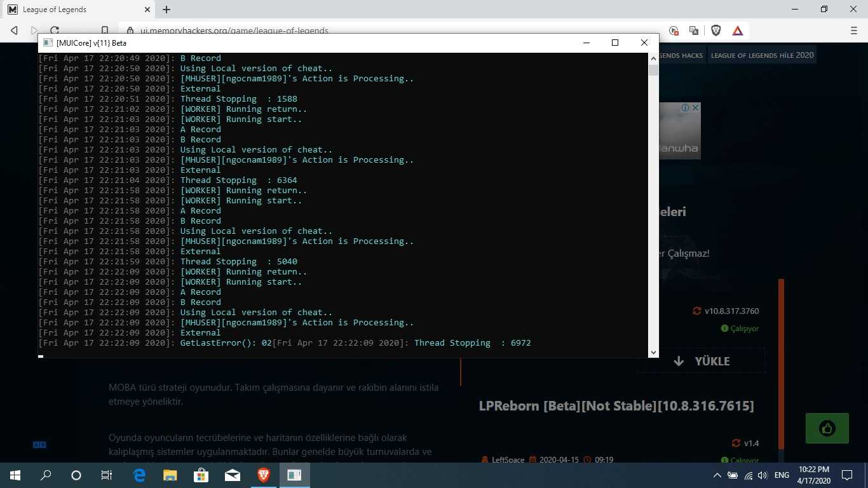Click the YÜKLE download button
868x488 pixels.
point(702,361)
